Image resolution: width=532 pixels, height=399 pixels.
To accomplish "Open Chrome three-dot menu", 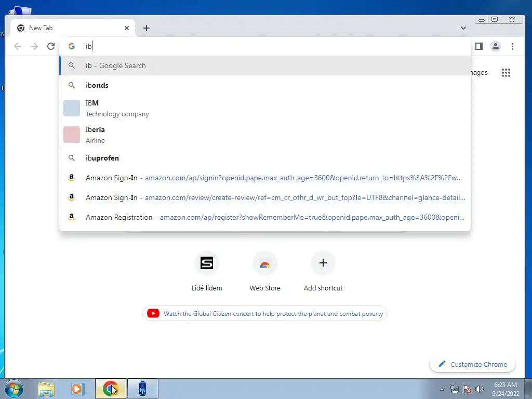I will (512, 46).
